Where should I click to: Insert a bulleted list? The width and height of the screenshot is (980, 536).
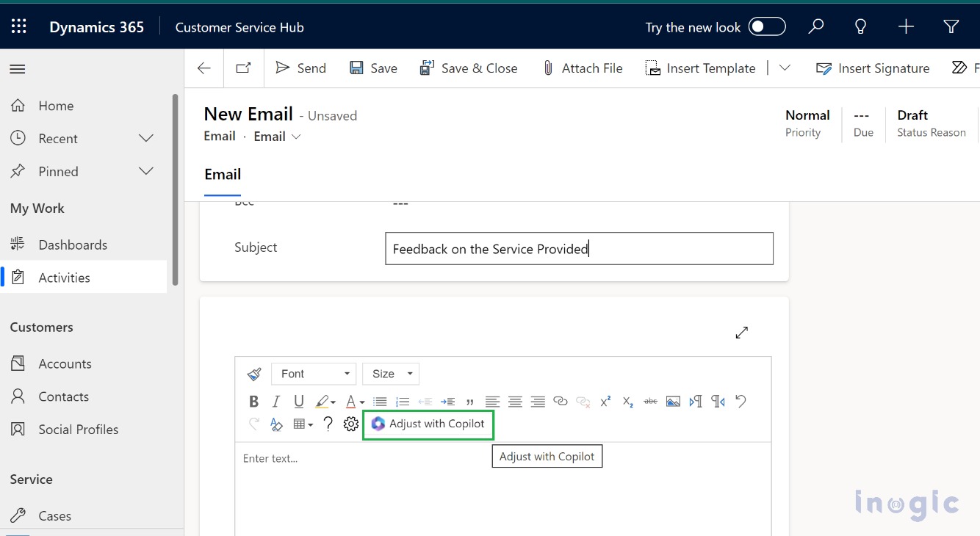click(380, 402)
